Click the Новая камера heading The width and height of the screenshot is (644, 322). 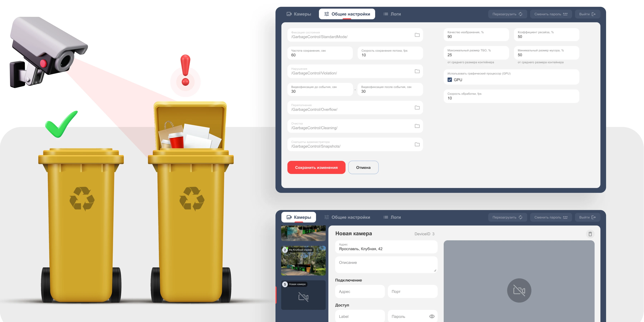pyautogui.click(x=353, y=233)
